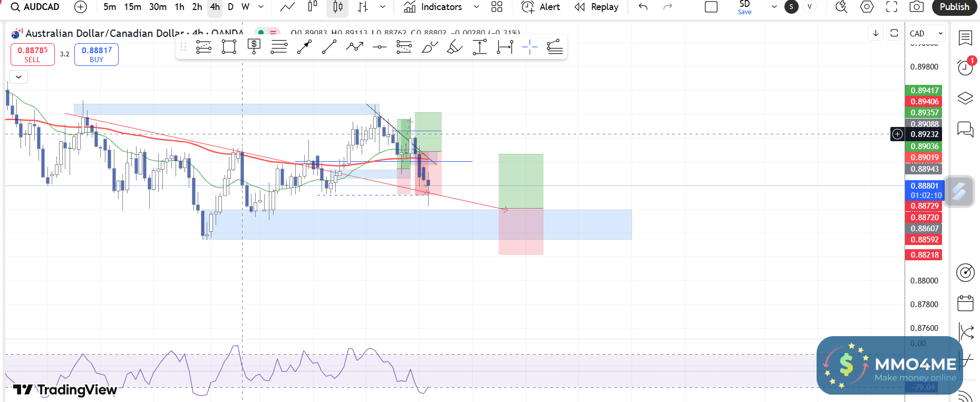
Task: Switch chart to the 15m timeframe
Action: coord(133,7)
